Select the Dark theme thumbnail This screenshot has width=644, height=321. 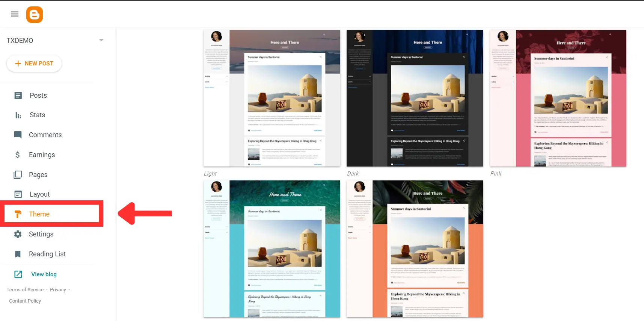pos(415,98)
